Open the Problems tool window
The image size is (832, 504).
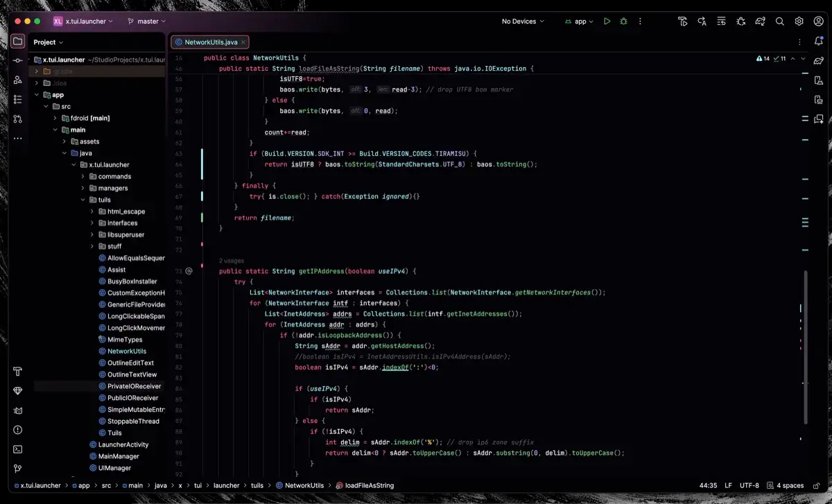(18, 430)
